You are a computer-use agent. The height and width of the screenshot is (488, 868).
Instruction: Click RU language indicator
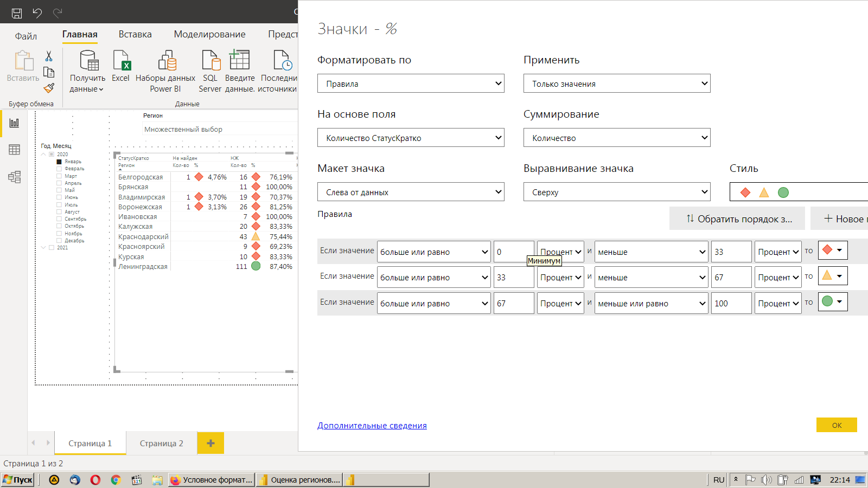point(719,480)
